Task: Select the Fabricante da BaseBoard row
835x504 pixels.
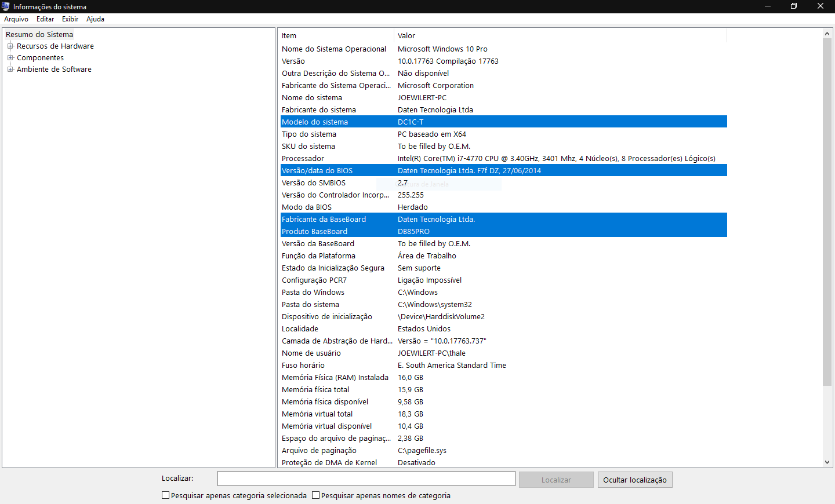Action: coord(503,220)
